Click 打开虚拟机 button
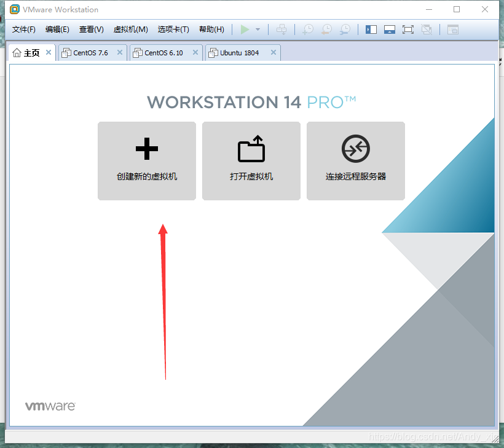 pyautogui.click(x=251, y=161)
